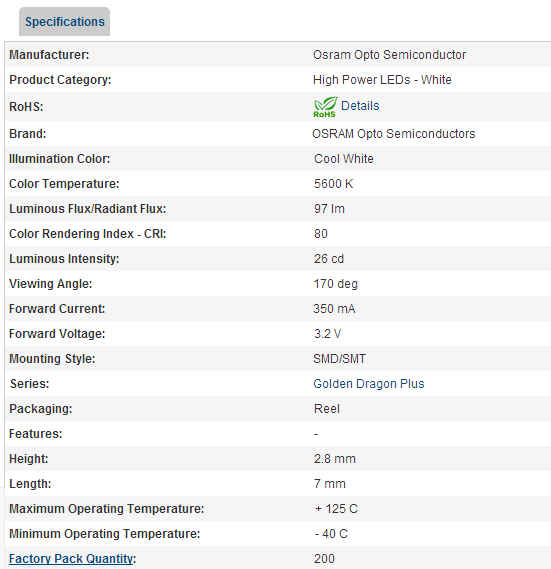Open the Specifications tab
The width and height of the screenshot is (551, 569).
tap(64, 22)
